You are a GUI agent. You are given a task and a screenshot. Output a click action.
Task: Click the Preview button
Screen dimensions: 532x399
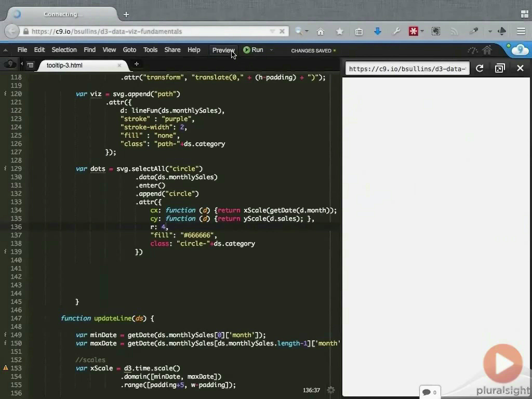[223, 50]
